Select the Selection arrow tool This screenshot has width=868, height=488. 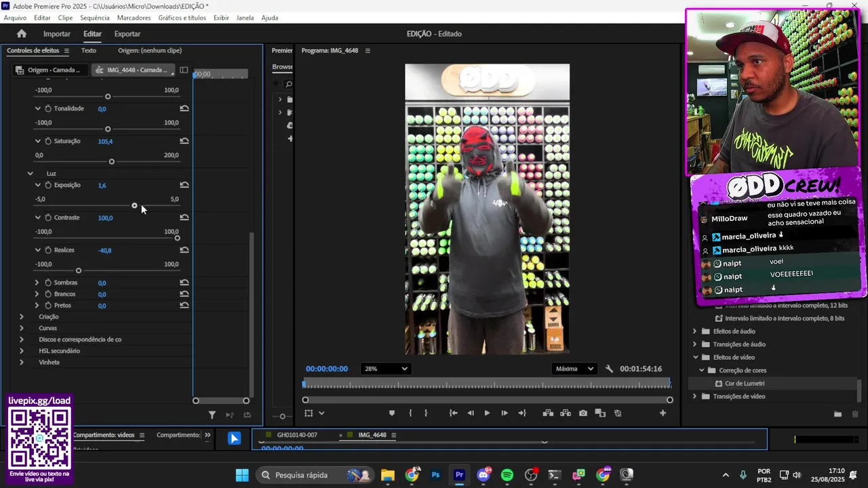(x=234, y=439)
